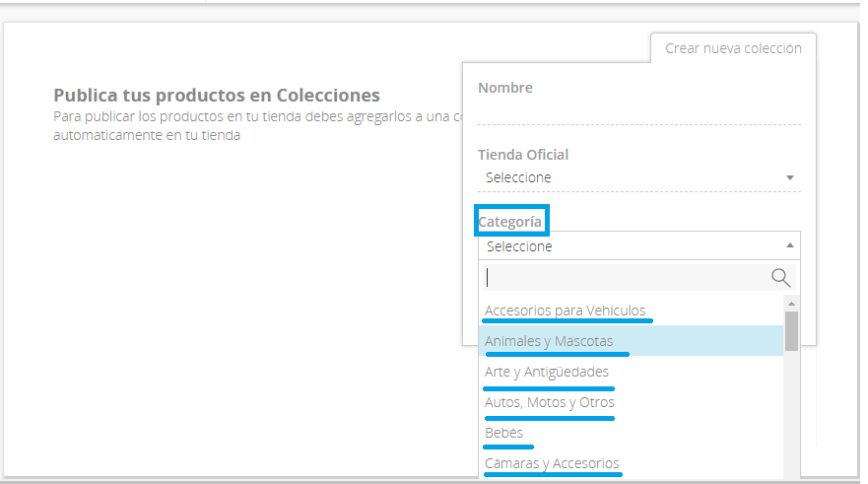
Task: Click the Tienda Oficial dropdown arrow
Action: 790,177
